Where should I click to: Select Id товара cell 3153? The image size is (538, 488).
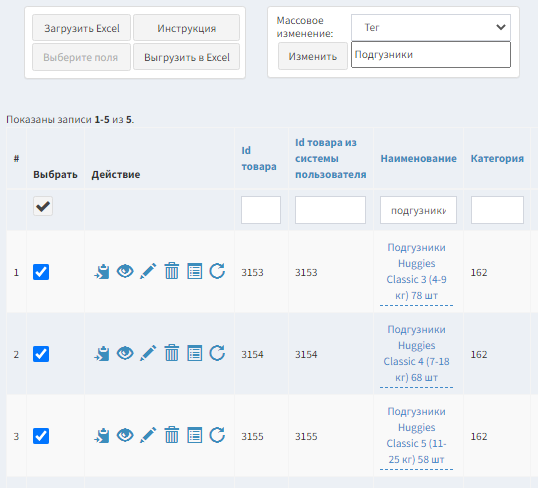tap(252, 272)
